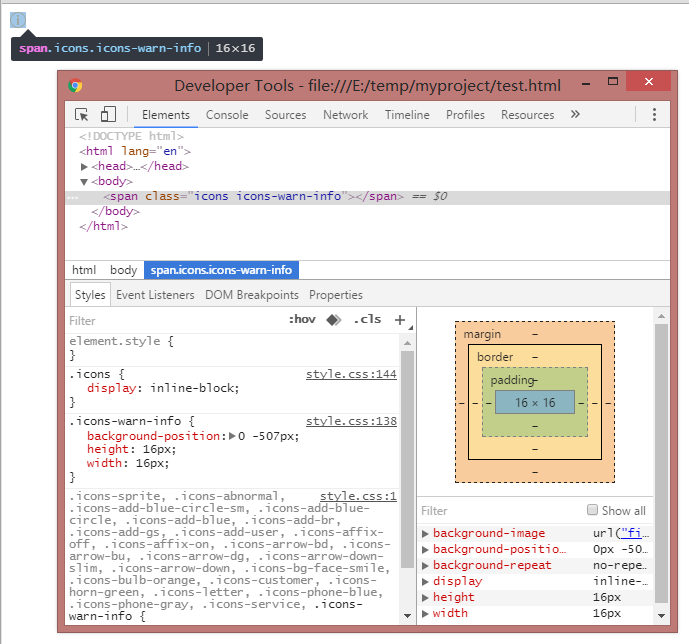The width and height of the screenshot is (689, 644).
Task: Expand the computed background-image property
Action: 426,534
